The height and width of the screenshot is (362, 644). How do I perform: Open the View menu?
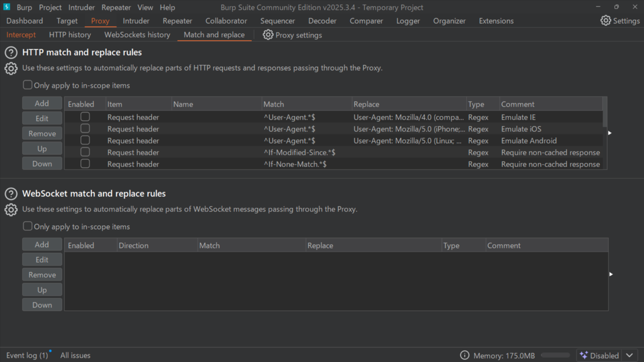[x=145, y=8]
